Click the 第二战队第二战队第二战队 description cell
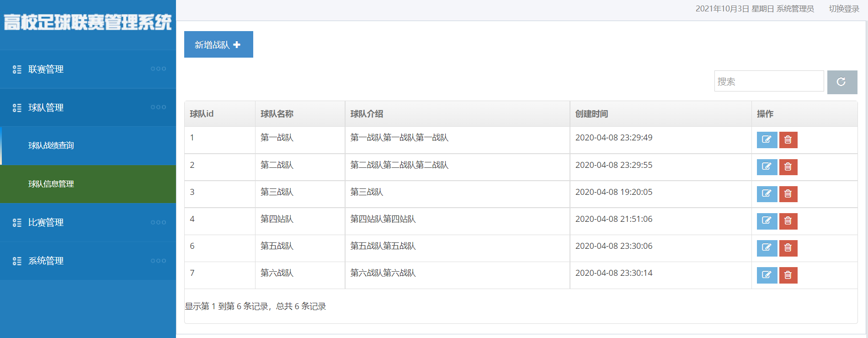This screenshot has height=338, width=868. (457, 167)
